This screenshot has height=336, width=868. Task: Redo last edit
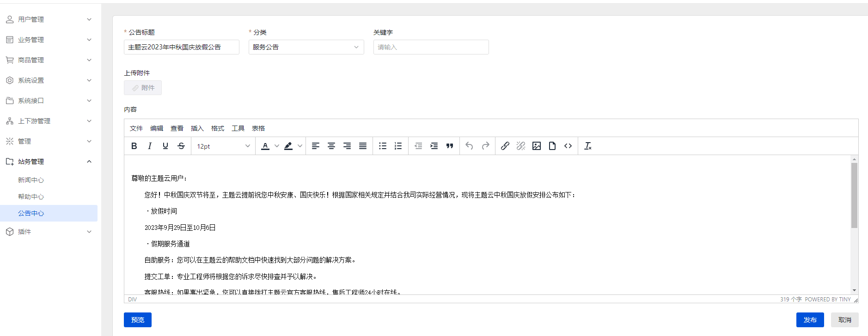pos(485,146)
